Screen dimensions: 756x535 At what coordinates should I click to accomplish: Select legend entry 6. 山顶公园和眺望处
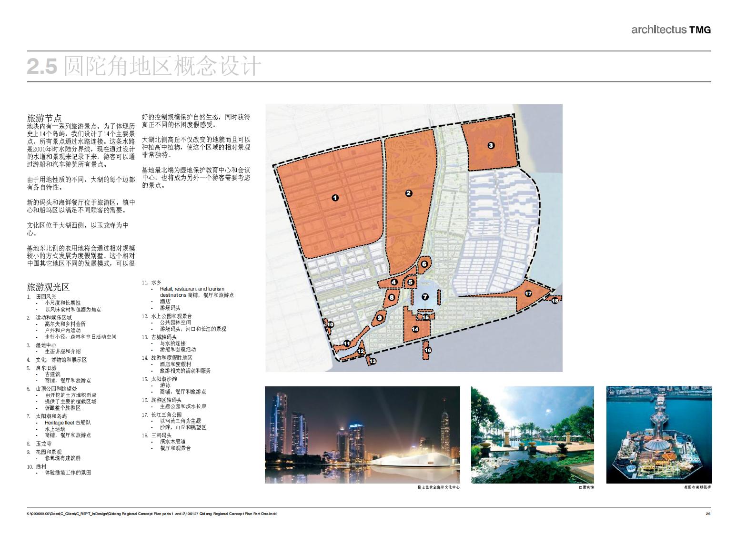pos(51,389)
